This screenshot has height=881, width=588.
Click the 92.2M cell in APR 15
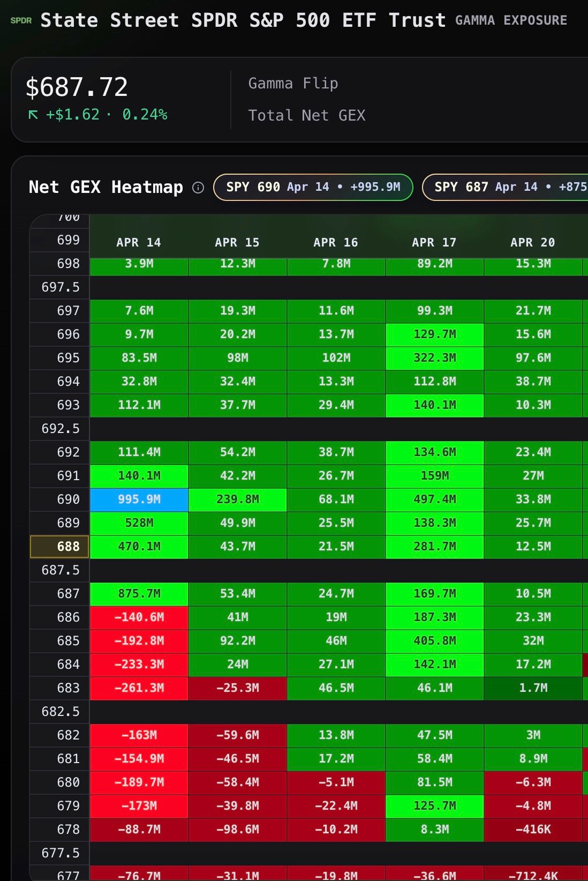pyautogui.click(x=238, y=641)
